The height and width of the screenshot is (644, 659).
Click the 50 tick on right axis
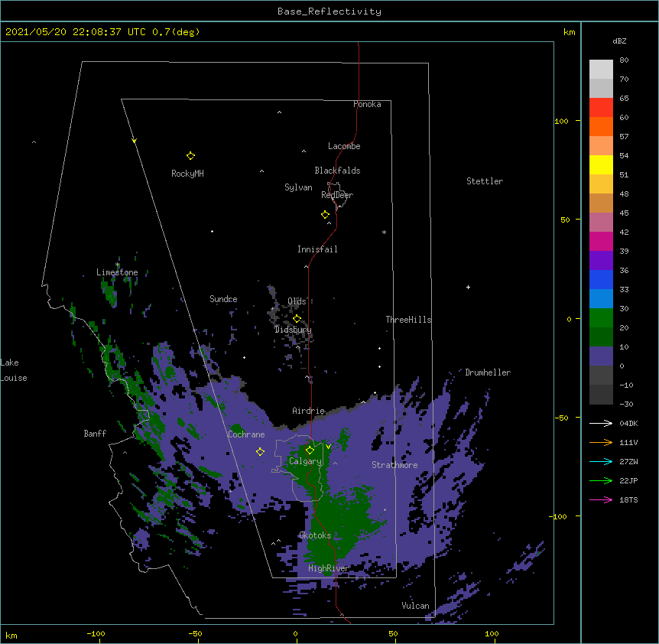click(x=565, y=220)
